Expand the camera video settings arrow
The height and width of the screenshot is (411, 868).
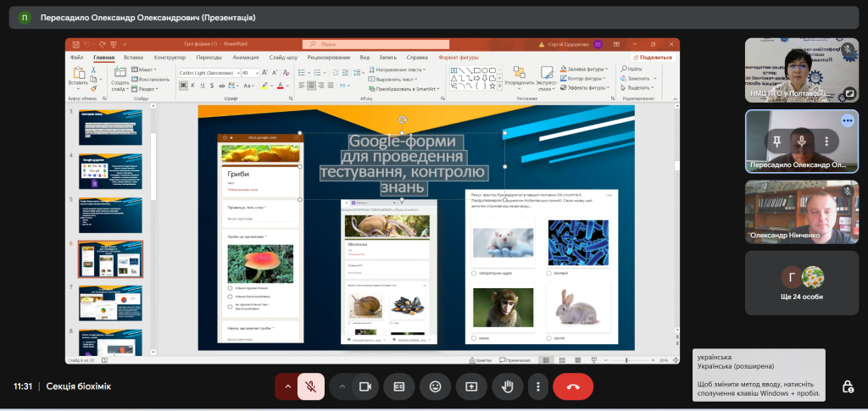coord(342,386)
